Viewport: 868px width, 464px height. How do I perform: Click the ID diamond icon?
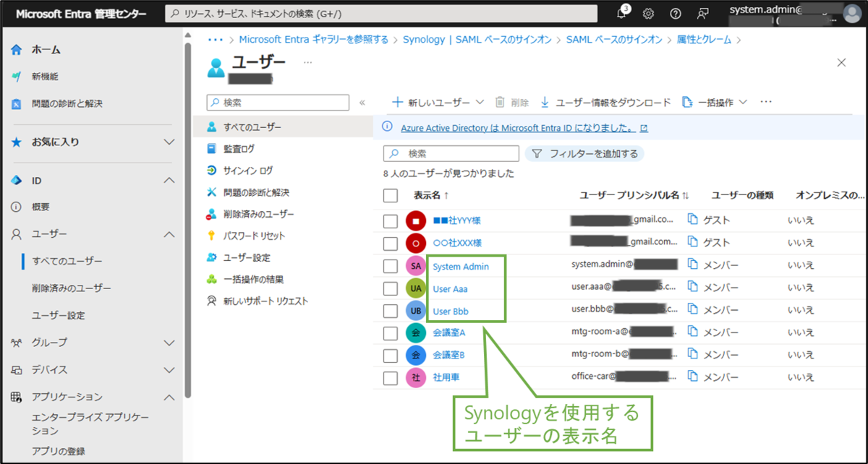tap(17, 180)
